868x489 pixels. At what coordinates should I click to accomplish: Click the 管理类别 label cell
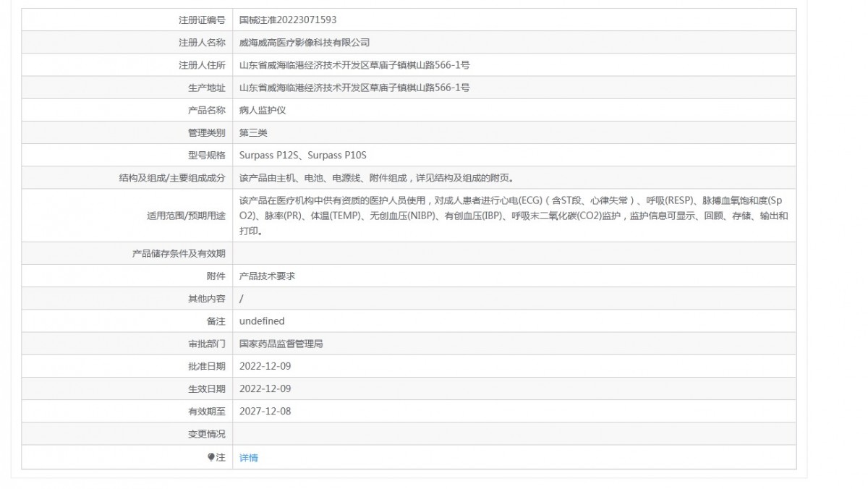127,133
